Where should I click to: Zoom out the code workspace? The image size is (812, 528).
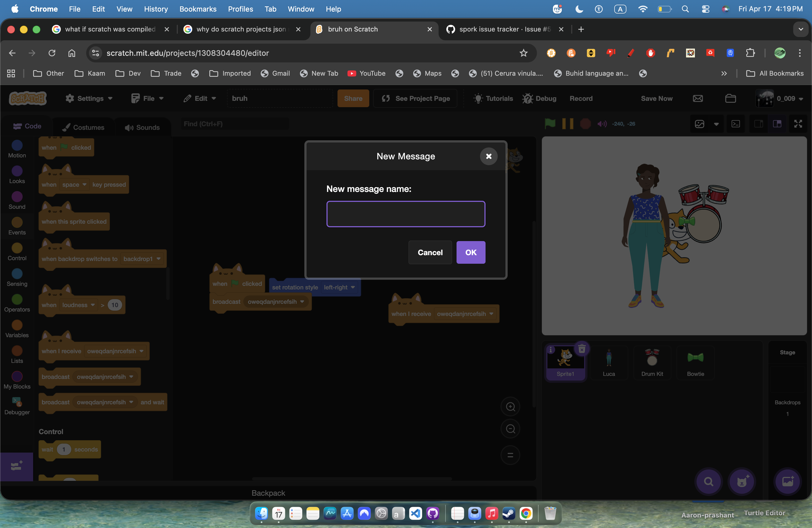pos(510,429)
